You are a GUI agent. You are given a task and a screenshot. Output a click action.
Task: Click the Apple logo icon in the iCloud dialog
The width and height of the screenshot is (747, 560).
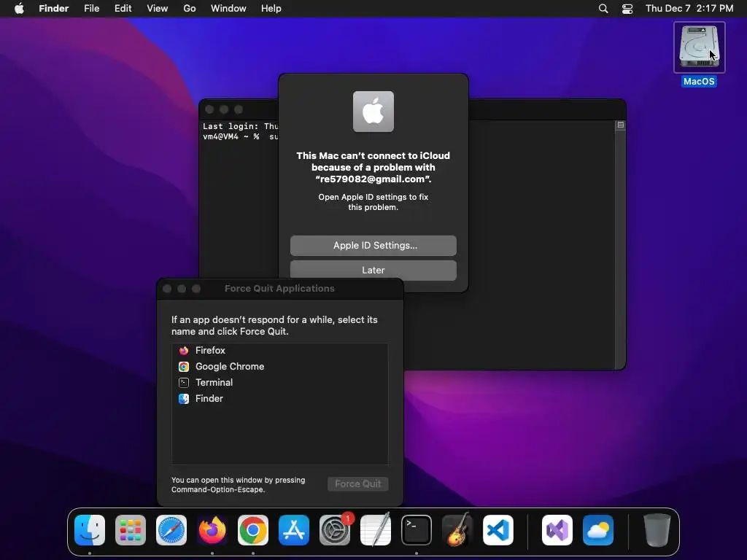[373, 112]
